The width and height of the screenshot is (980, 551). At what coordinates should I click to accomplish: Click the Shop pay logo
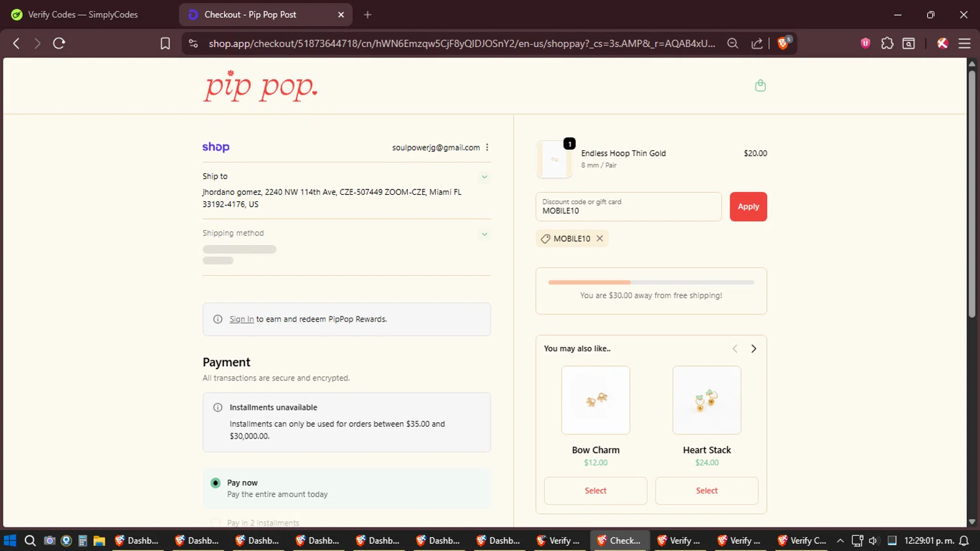[x=216, y=147]
